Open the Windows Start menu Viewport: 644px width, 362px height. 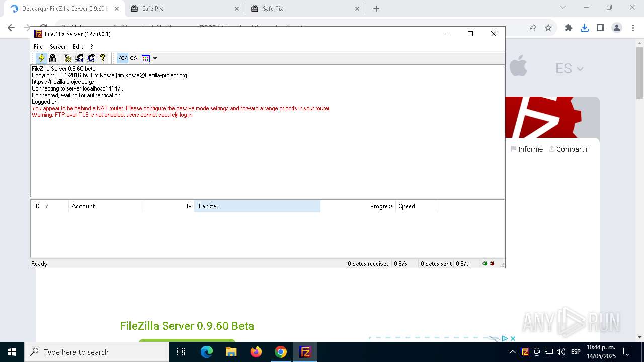click(12, 352)
